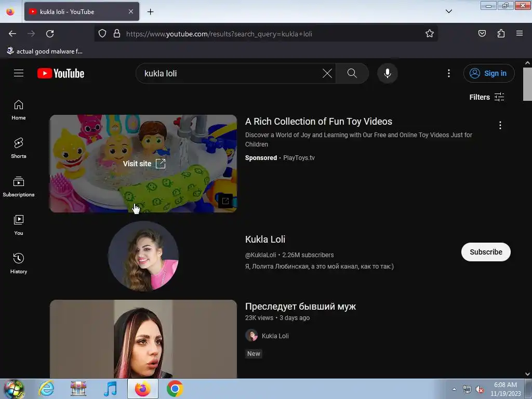Open the 'Преследует бывший муж' video thumbnail

[x=143, y=339]
